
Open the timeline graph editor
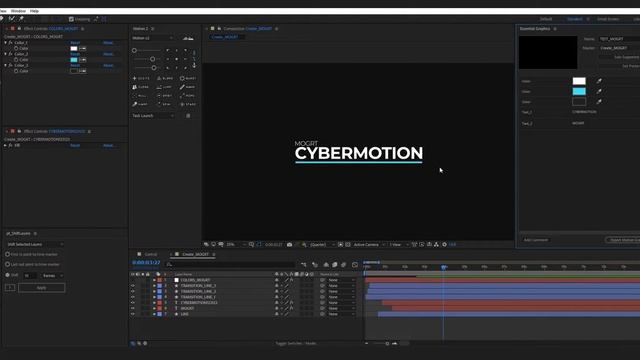[355, 265]
